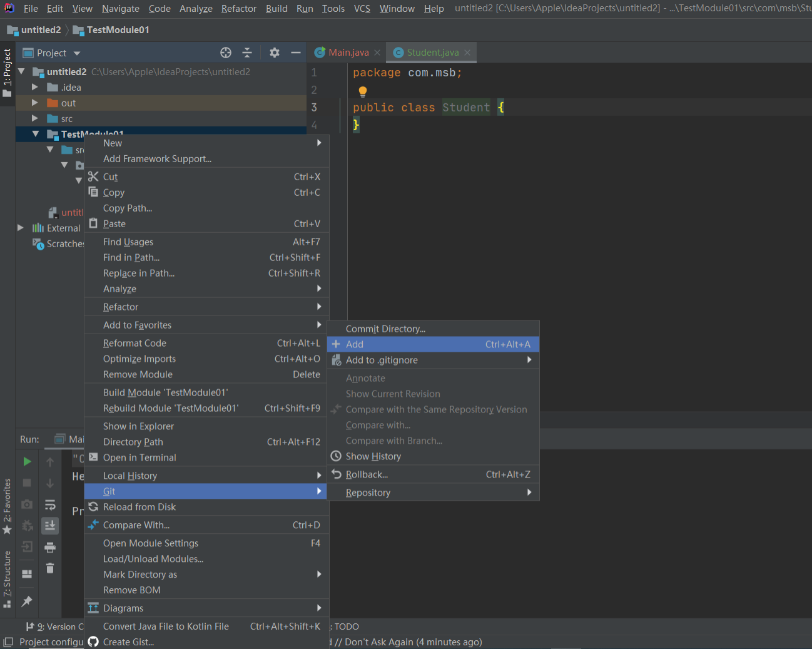Choose Open in Terminal

tap(206, 457)
